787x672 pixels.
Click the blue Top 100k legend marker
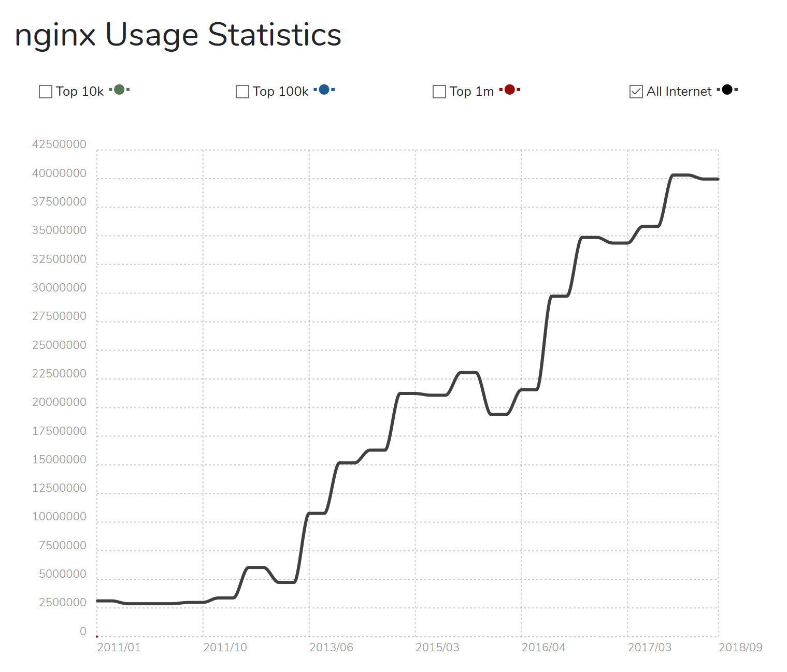324,90
